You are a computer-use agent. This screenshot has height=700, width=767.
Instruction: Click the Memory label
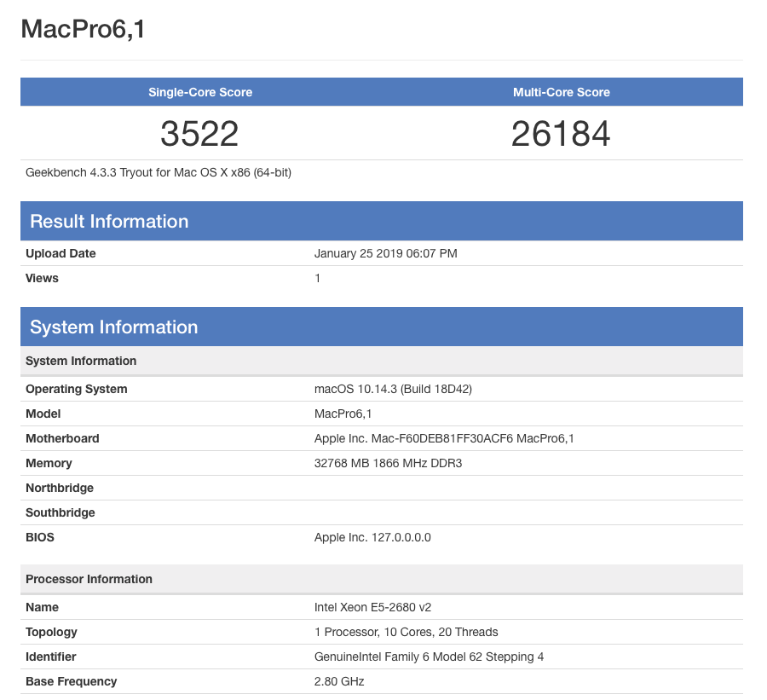pyautogui.click(x=49, y=464)
